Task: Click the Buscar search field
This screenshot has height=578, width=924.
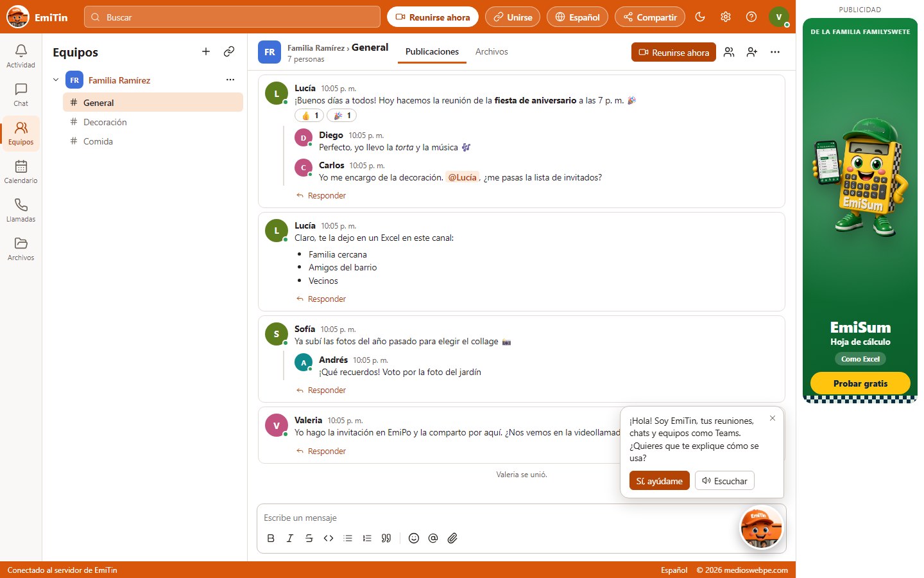Action: point(232,17)
